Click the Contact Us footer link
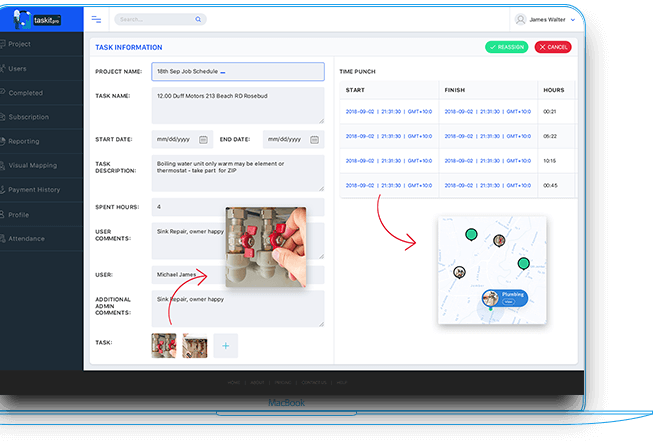 point(314,382)
